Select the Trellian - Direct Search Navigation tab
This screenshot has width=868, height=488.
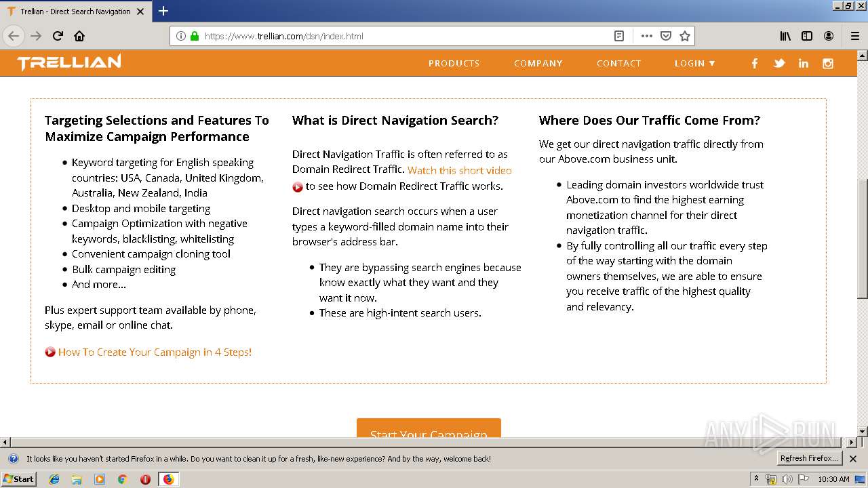click(x=75, y=12)
